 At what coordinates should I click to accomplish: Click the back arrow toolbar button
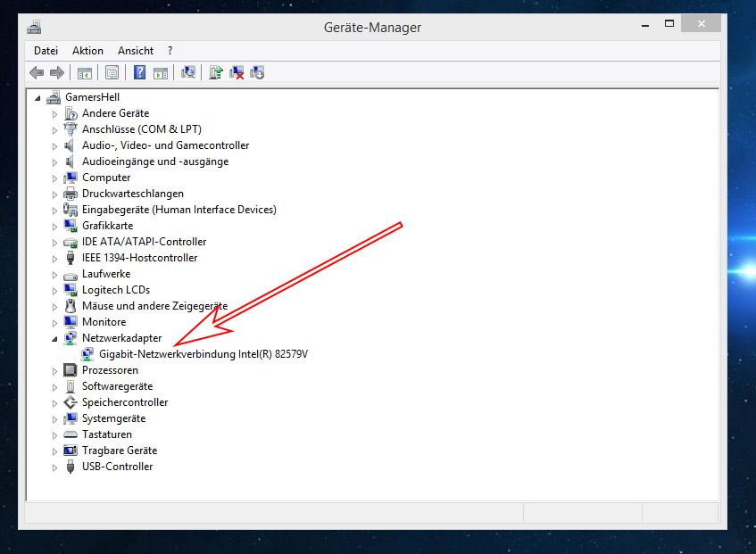click(37, 72)
